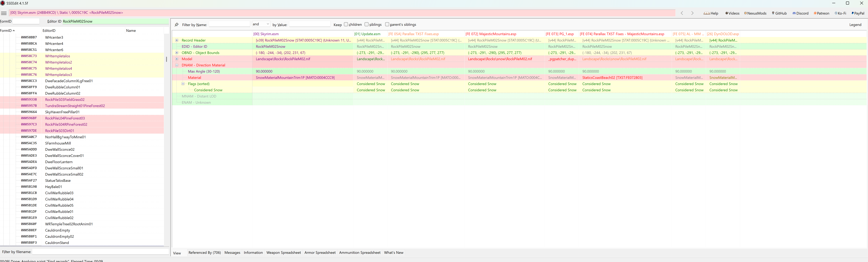The image size is (868, 262).
Task: Open the Videos link
Action: 732,13
